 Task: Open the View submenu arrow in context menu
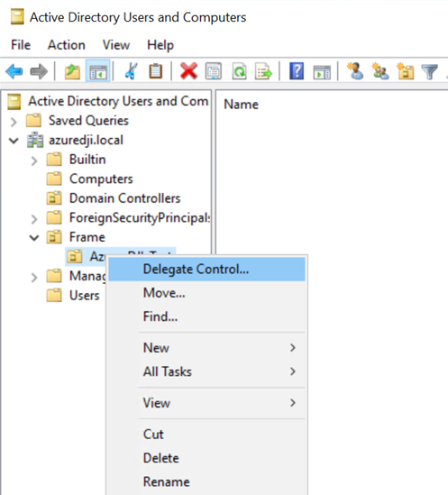click(293, 402)
